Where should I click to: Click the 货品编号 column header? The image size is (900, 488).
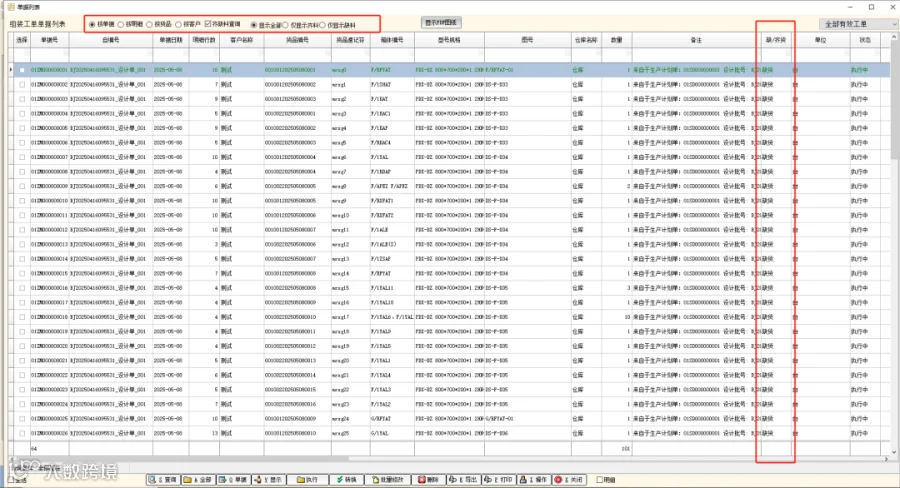pos(297,40)
